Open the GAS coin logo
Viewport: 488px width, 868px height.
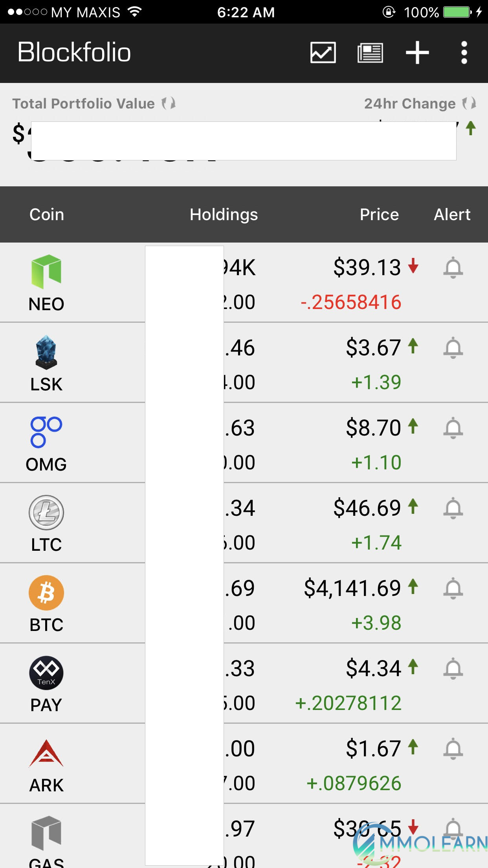pyautogui.click(x=46, y=833)
